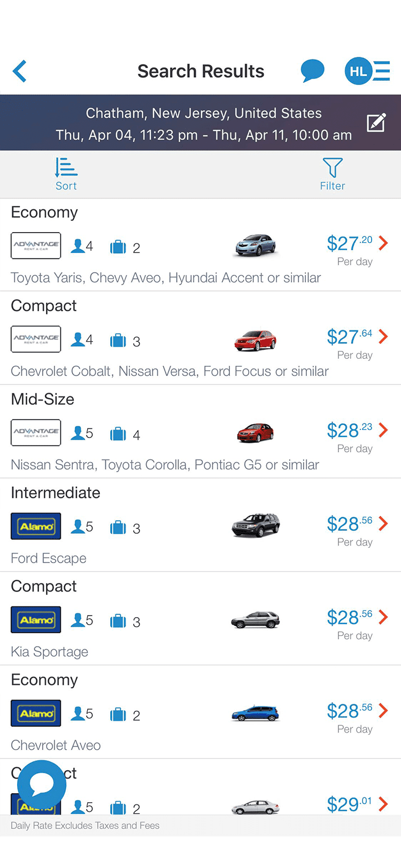Open the chat bubble in header

[312, 71]
